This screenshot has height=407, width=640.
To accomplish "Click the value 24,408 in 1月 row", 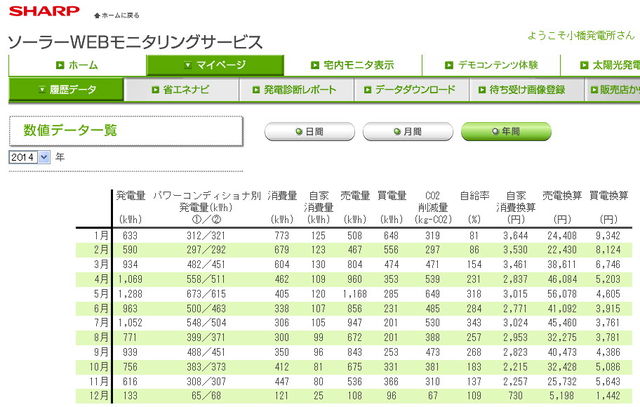I will pos(562,236).
